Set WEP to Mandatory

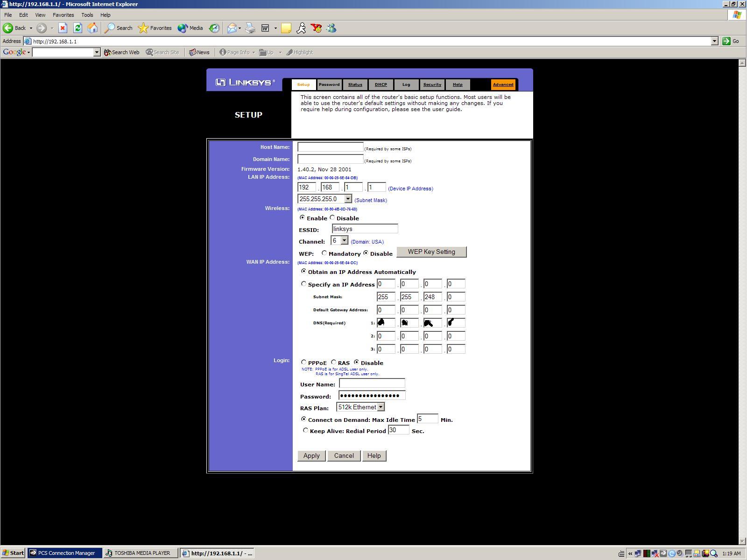point(324,253)
